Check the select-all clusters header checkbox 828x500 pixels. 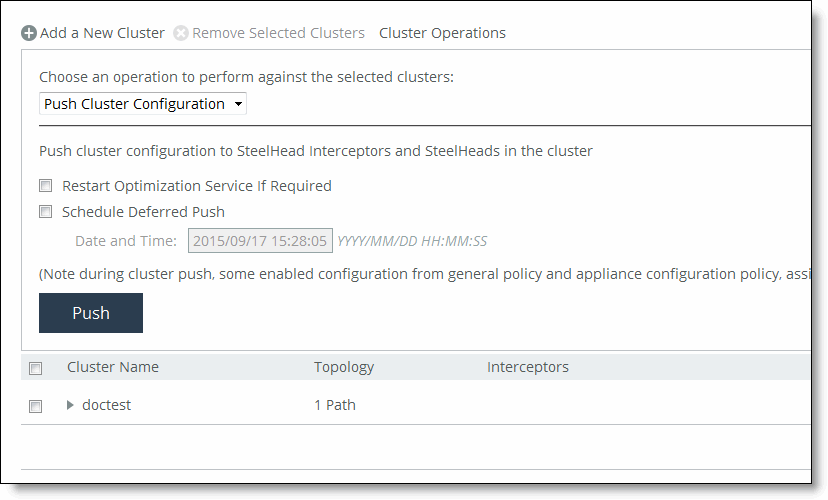pos(35,368)
